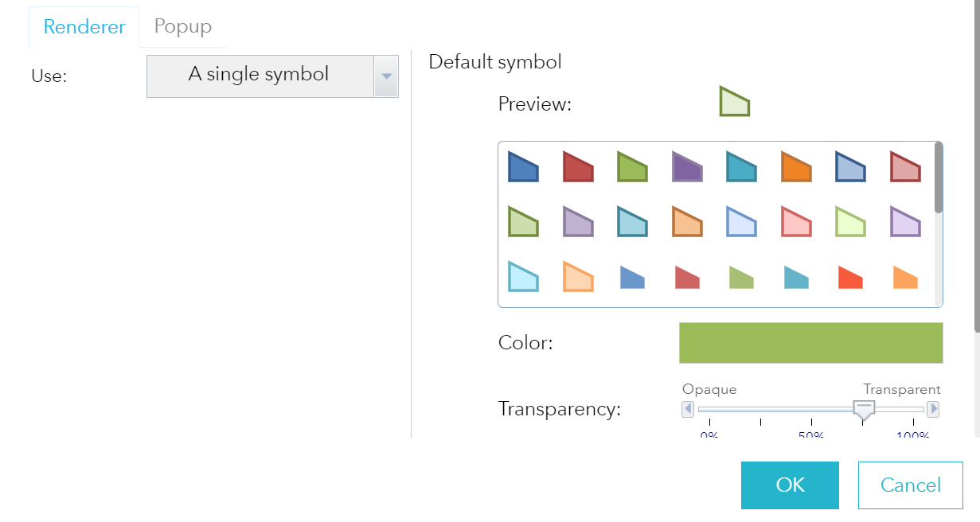
Task: Confirm settings with the OK button
Action: click(x=790, y=485)
